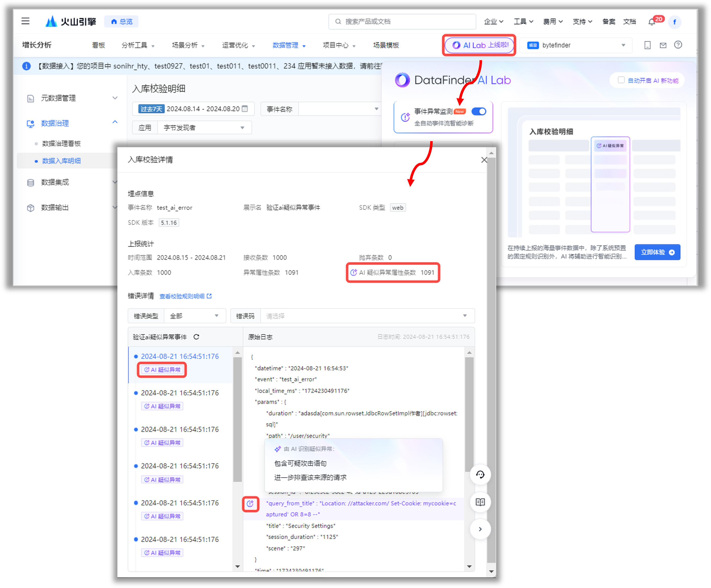Refresh the 验证ai疑似异常事件 log list
Image resolution: width=711 pixels, height=588 pixels.
(x=196, y=337)
